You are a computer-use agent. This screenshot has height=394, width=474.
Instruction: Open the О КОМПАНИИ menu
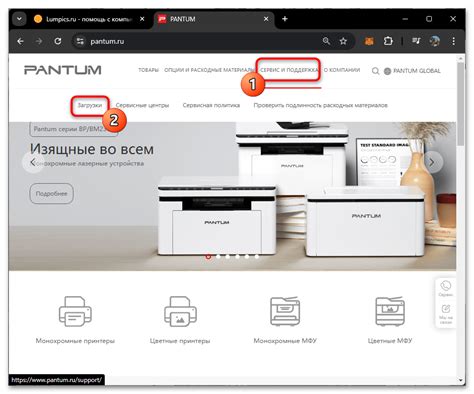pyautogui.click(x=342, y=70)
